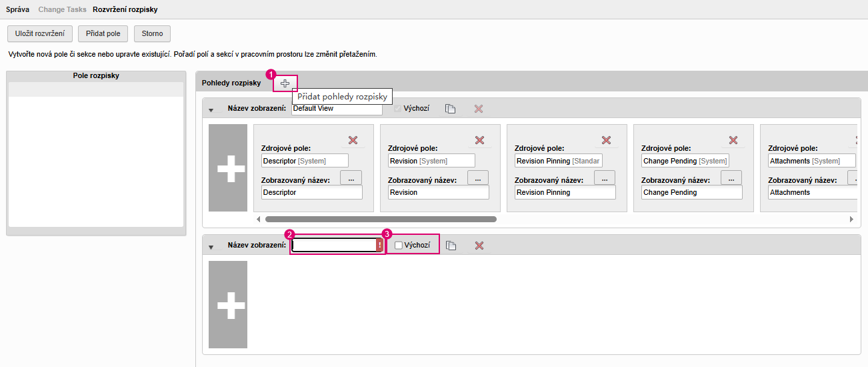Image resolution: width=868 pixels, height=367 pixels.
Task: Collapse the new unnamed view section
Action: [211, 247]
